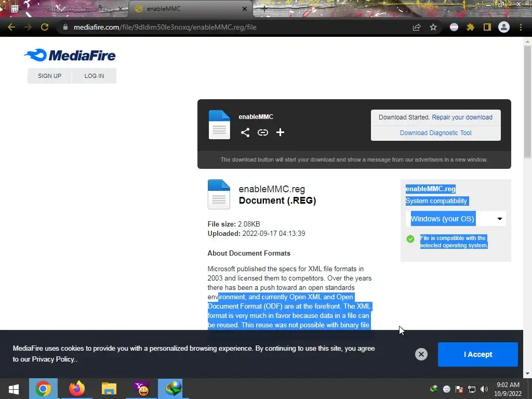Open the Repair your download link
The height and width of the screenshot is (399, 532).
[462, 117]
